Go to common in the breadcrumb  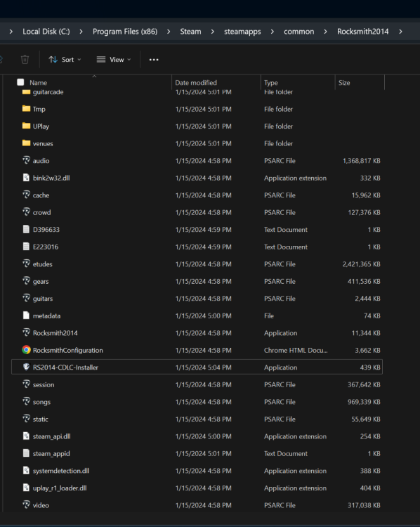coord(299,32)
